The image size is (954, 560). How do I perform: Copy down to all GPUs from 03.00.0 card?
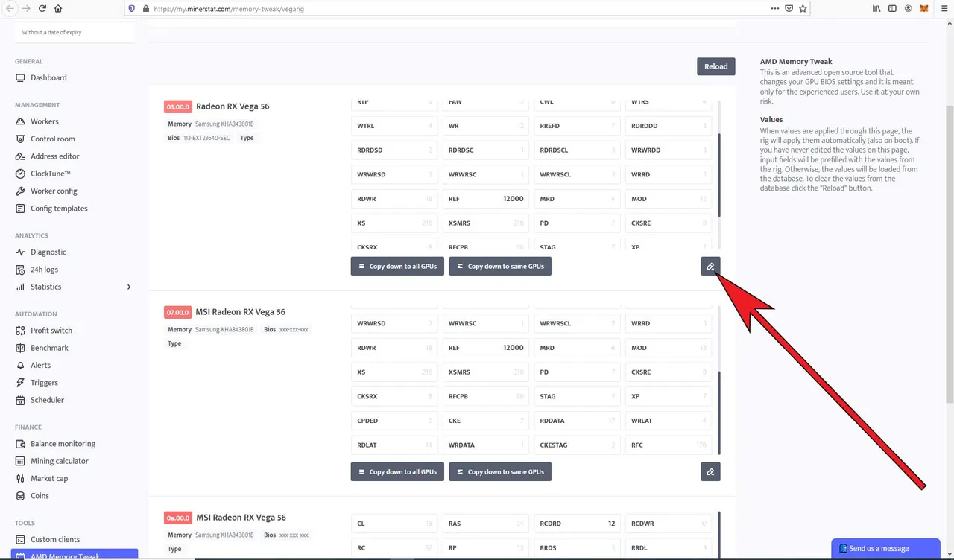pos(397,266)
